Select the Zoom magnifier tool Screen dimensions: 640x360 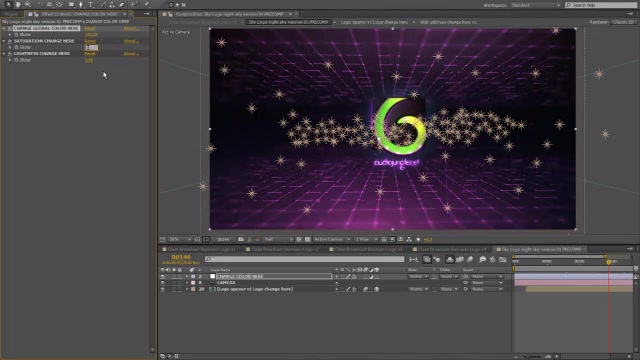(x=28, y=4)
